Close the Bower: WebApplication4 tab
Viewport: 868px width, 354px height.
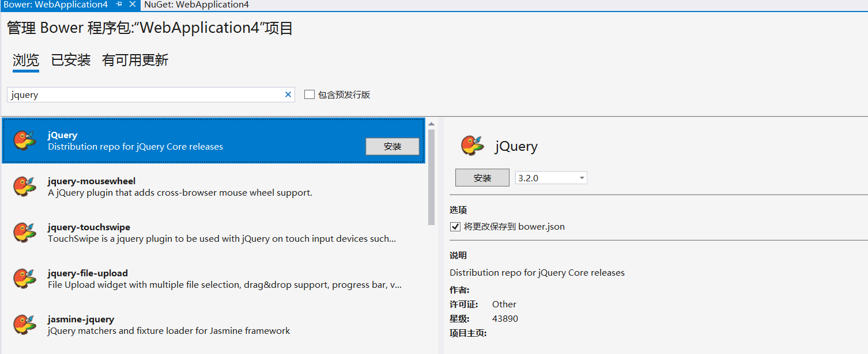coord(133,5)
